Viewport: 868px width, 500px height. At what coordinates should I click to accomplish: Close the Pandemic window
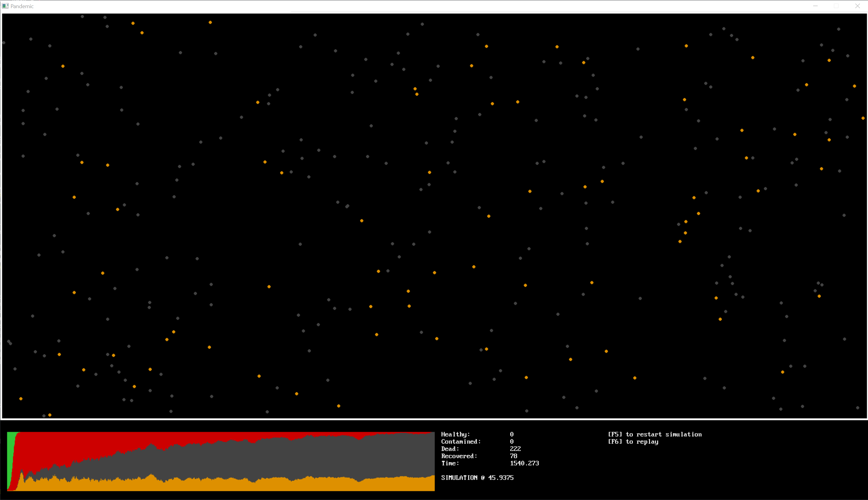coord(857,6)
